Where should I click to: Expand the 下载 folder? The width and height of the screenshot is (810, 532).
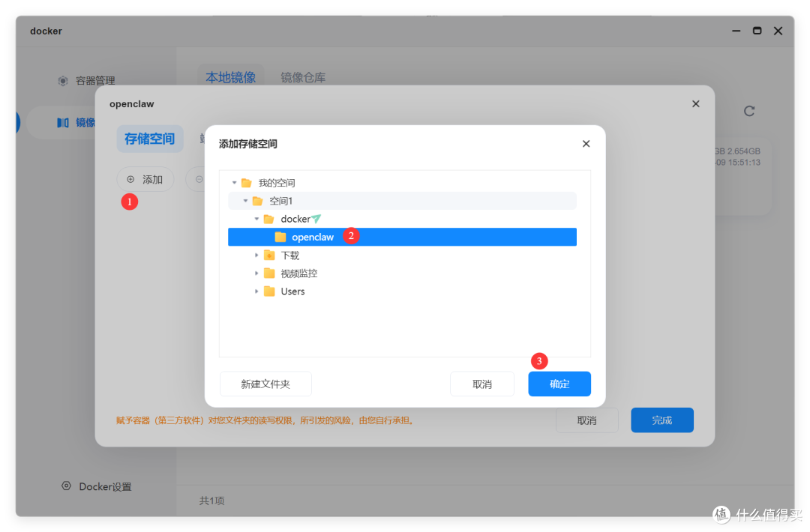[256, 256]
